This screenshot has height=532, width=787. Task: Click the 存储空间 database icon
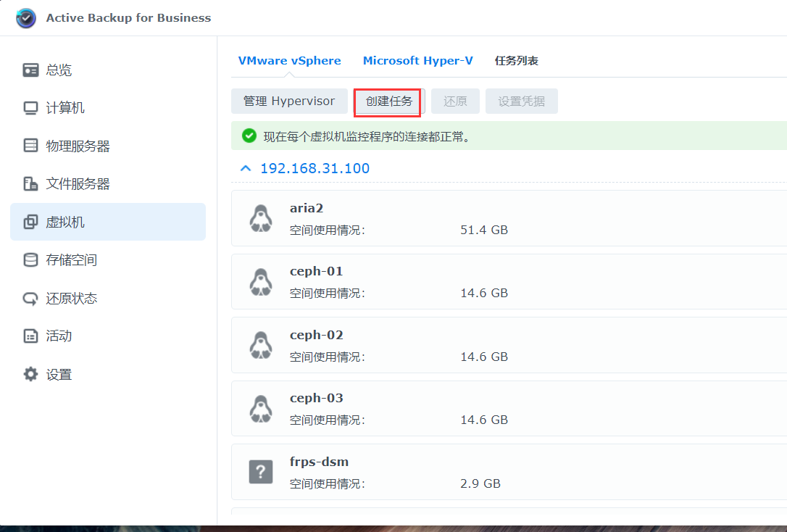30,260
